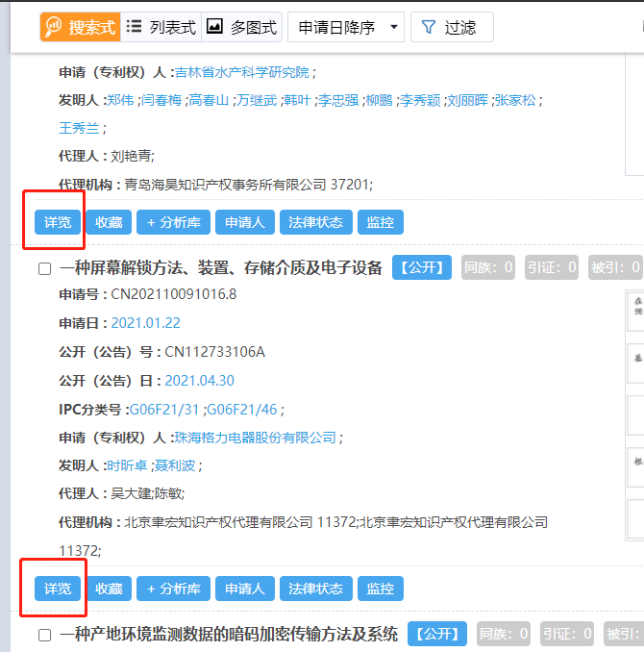This screenshot has height=652, width=644.
Task: Click 【公开】 badge of 产地环境监测 patent
Action: point(437,634)
